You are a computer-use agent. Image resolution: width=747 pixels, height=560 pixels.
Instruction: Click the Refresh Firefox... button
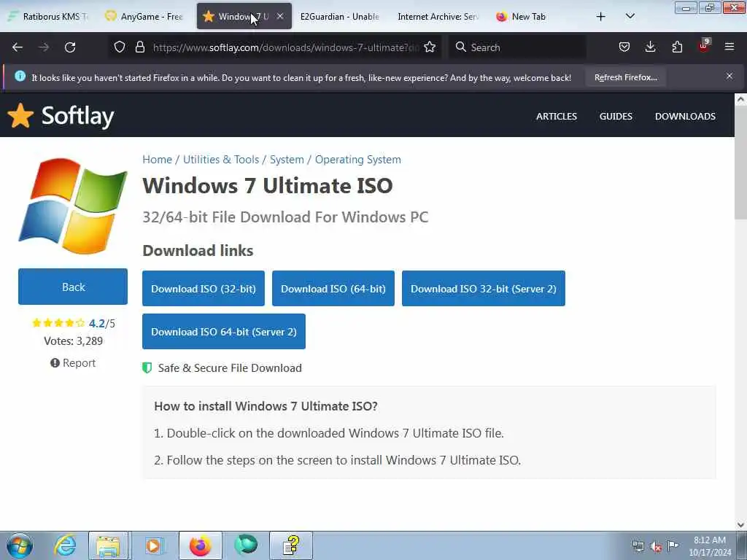(x=625, y=77)
